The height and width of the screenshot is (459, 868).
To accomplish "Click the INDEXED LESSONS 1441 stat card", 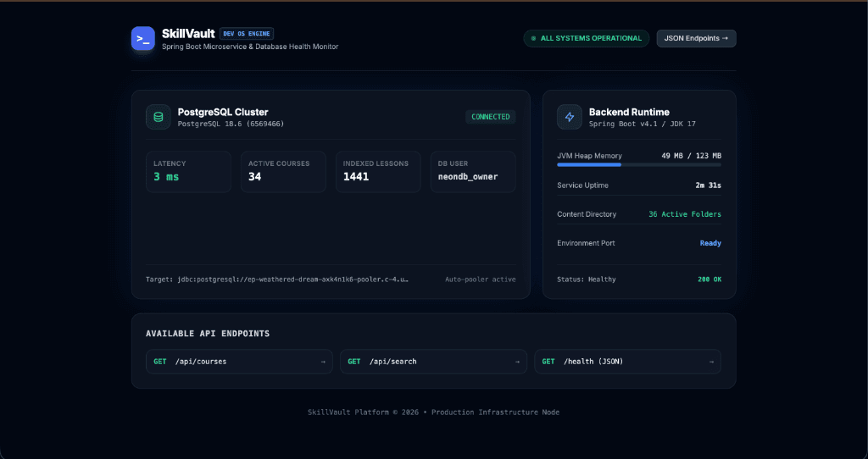I will pos(378,171).
